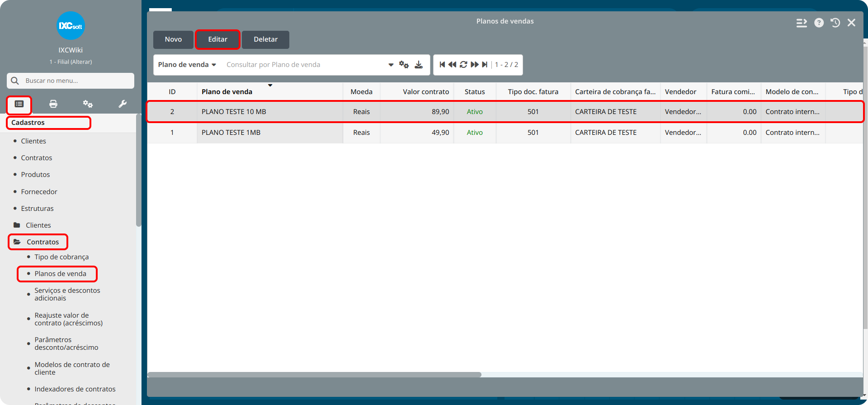This screenshot has width=868, height=405.
Task: Sort by Plano de venda column header
Action: (270, 92)
